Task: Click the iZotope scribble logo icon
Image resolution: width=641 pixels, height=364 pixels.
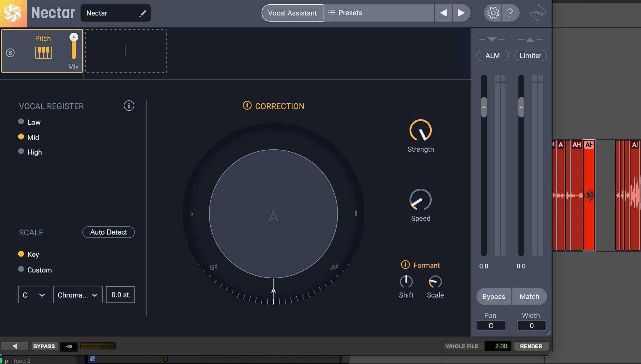Action: tap(538, 13)
